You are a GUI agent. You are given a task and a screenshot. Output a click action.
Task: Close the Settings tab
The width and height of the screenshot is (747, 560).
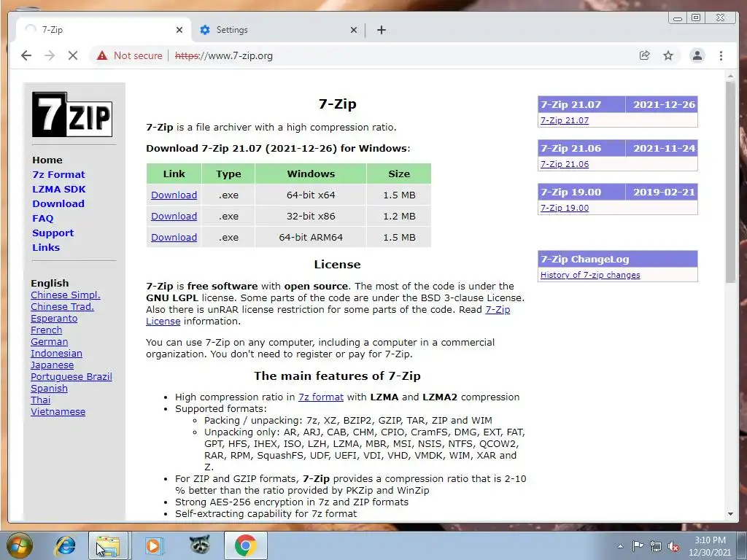point(354,30)
